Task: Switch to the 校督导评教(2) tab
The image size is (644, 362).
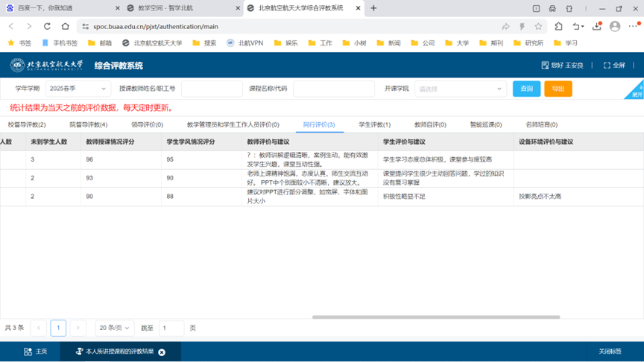Action: [x=27, y=125]
